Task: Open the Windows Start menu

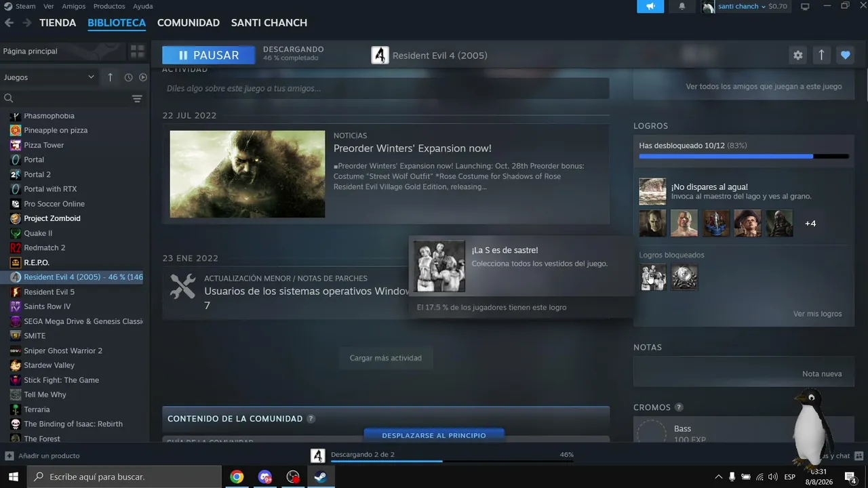Action: [x=13, y=477]
